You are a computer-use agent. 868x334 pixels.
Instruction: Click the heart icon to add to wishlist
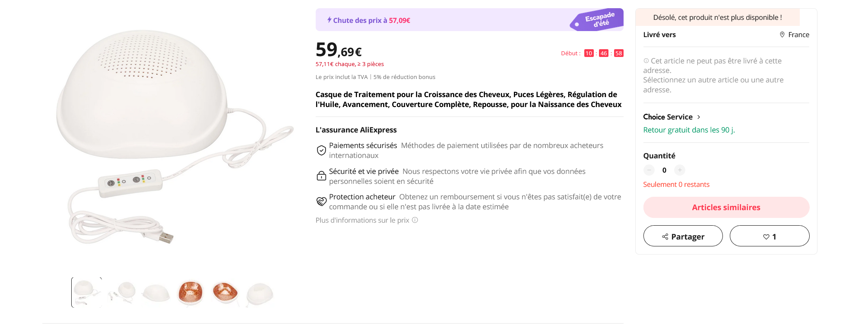coord(765,236)
